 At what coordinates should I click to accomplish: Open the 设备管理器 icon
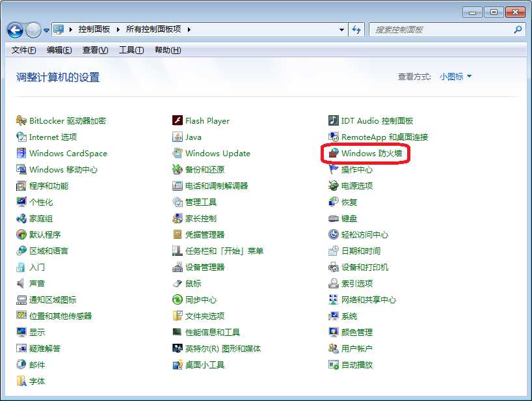tap(178, 267)
